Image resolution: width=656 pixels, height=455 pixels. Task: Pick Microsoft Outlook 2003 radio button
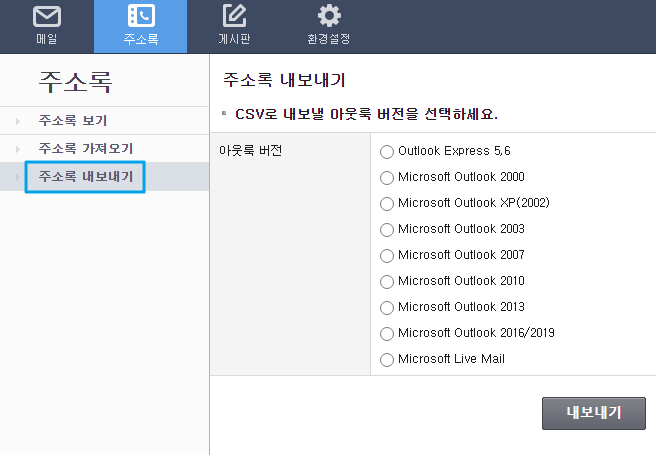pyautogui.click(x=387, y=230)
